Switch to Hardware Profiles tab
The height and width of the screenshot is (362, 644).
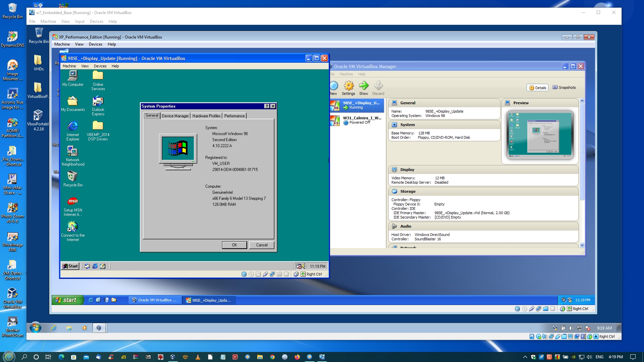[x=206, y=116]
